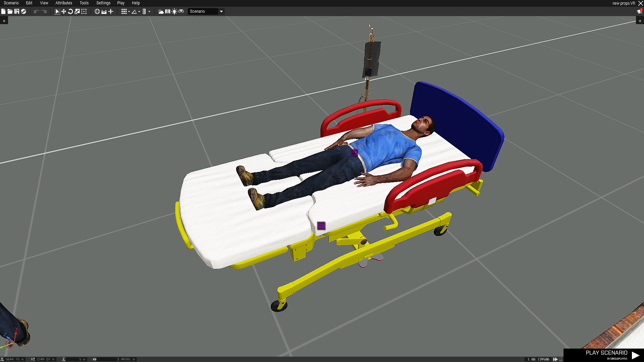Select the translation move widget
The height and width of the screenshot is (362, 644).
click(x=64, y=11)
